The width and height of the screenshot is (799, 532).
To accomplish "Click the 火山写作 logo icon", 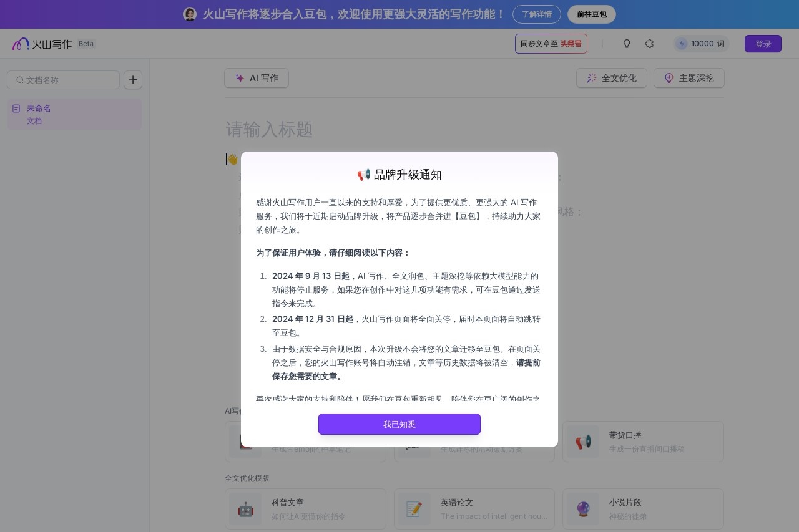I will pos(21,44).
